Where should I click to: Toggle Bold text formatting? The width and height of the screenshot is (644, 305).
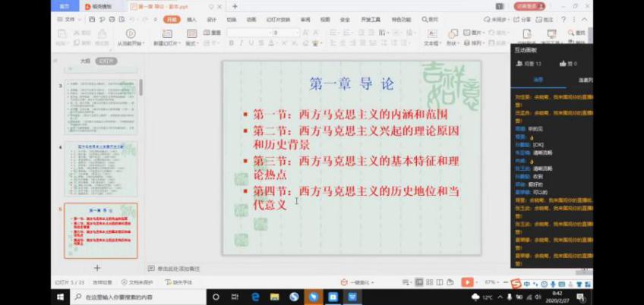coord(230,43)
